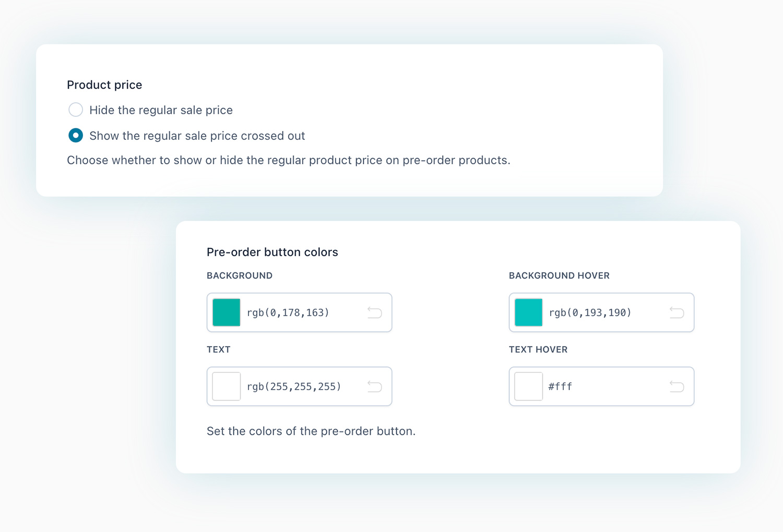This screenshot has width=783, height=532.
Task: Click the Product price heading
Action: click(104, 84)
